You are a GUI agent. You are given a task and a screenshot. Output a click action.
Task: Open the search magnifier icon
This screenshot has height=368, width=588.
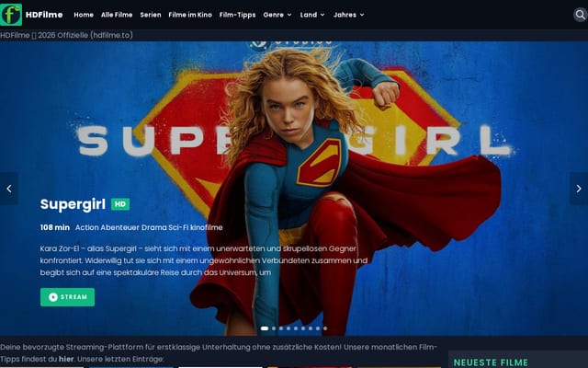[580, 15]
